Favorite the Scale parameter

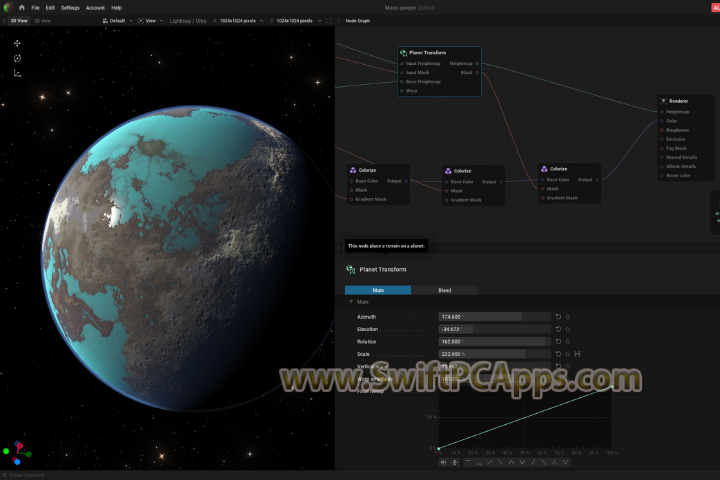[568, 354]
